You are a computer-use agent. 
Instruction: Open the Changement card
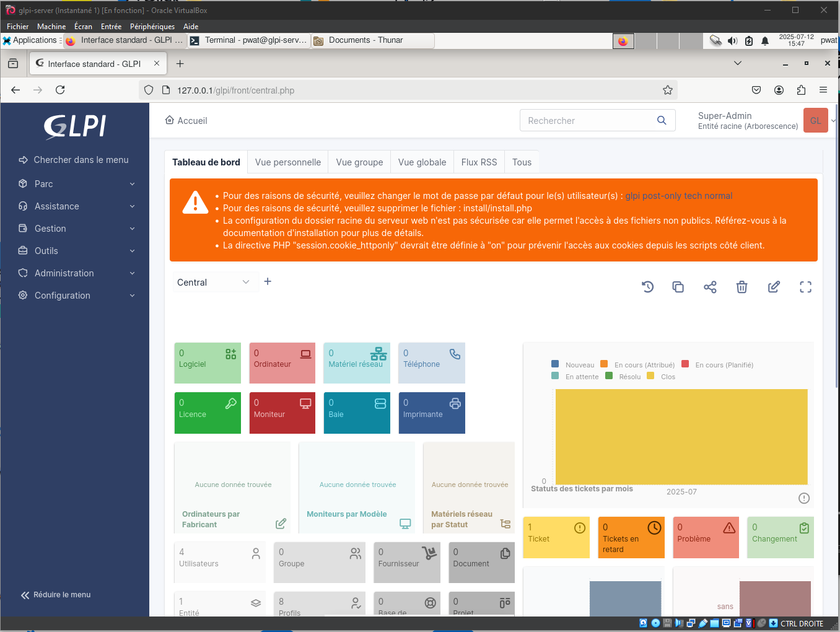(781, 537)
